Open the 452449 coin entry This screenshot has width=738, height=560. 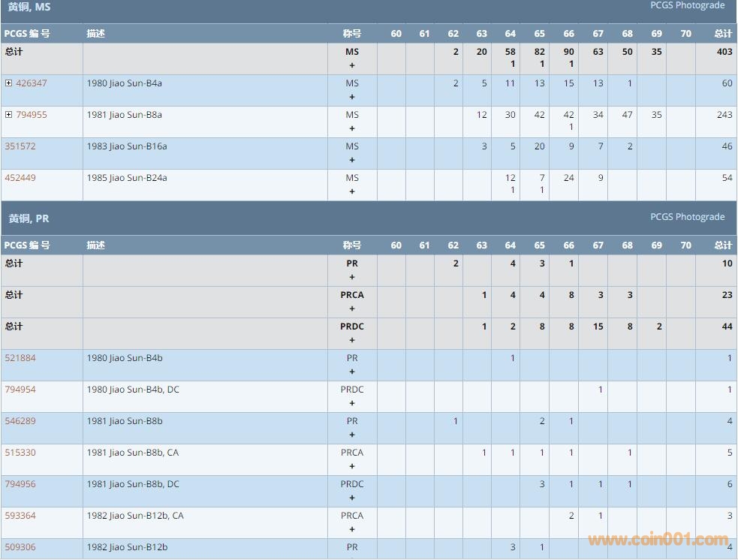[x=20, y=178]
